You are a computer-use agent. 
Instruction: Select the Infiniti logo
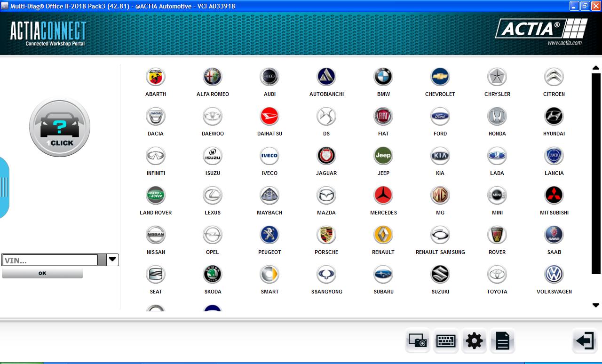(x=156, y=156)
